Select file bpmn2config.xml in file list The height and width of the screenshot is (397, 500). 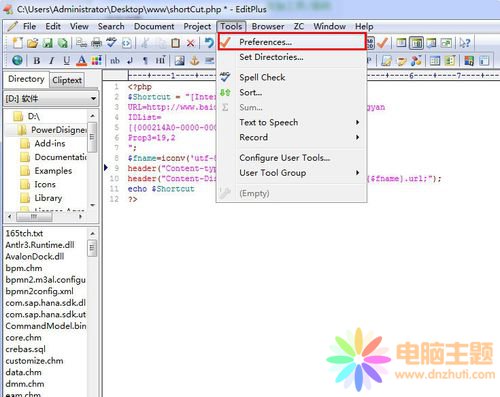pyautogui.click(x=39, y=291)
